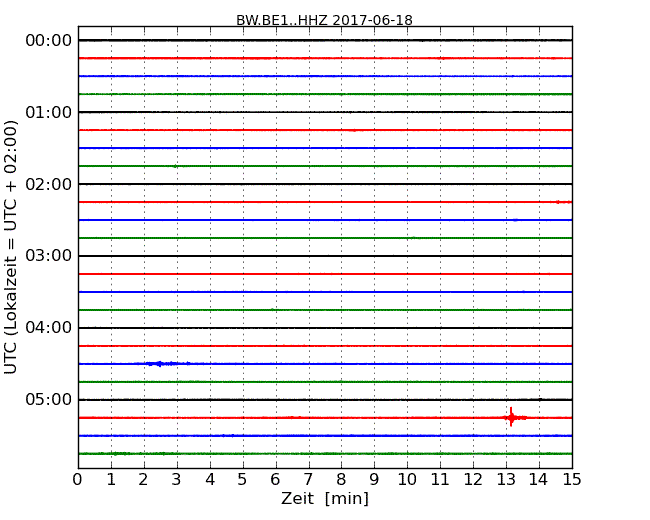
Task: Click x-axis tick label 11
Action: click(x=440, y=480)
